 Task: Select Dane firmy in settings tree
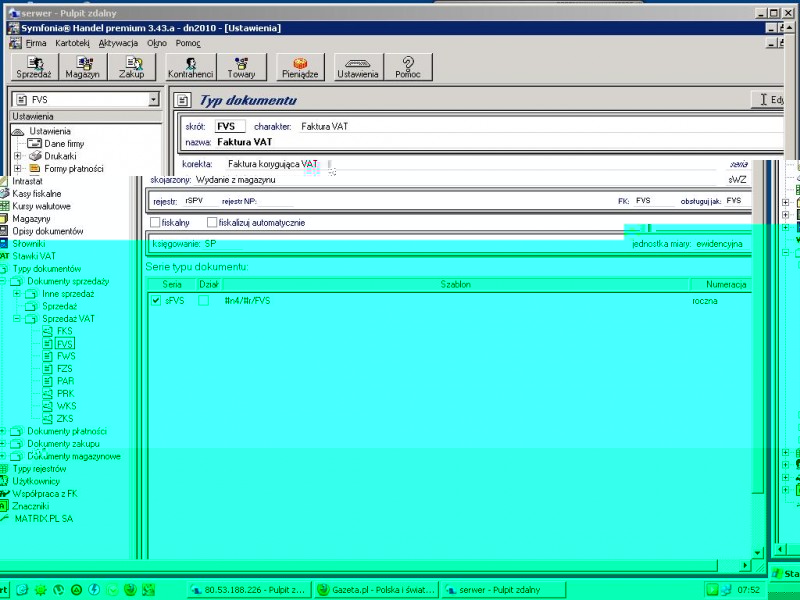pyautogui.click(x=64, y=144)
